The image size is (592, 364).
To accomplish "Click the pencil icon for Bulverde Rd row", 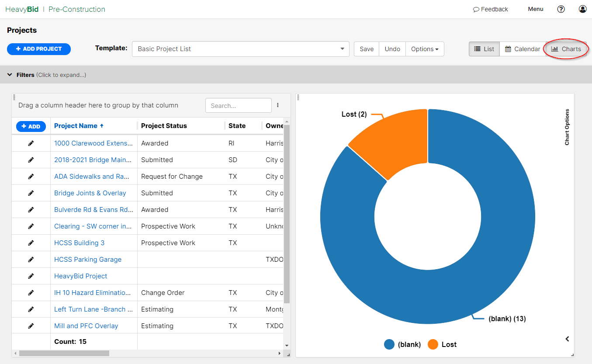I will pyautogui.click(x=31, y=210).
